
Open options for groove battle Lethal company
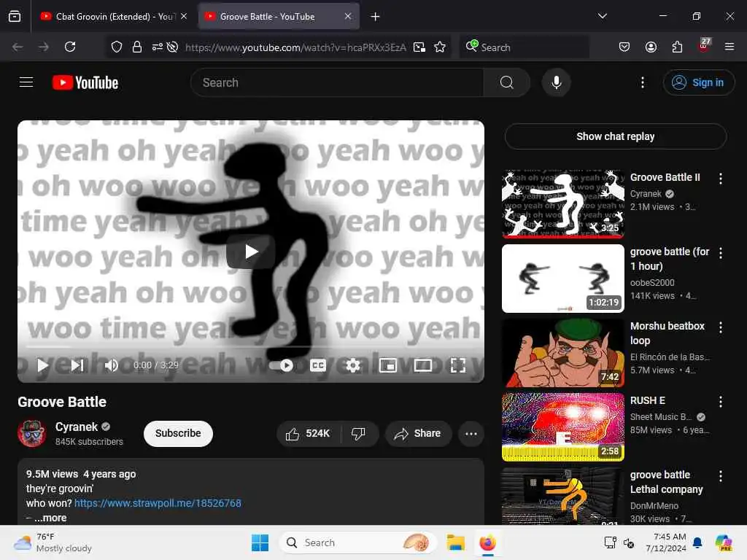click(x=720, y=475)
